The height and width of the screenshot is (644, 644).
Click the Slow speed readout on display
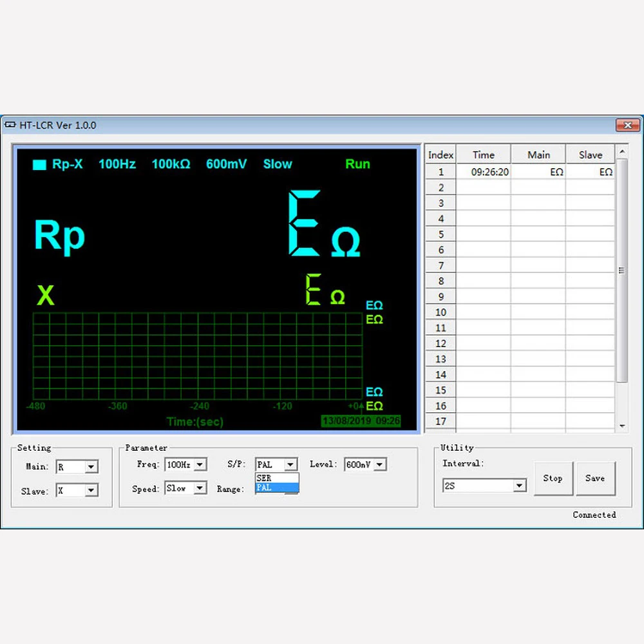point(278,164)
